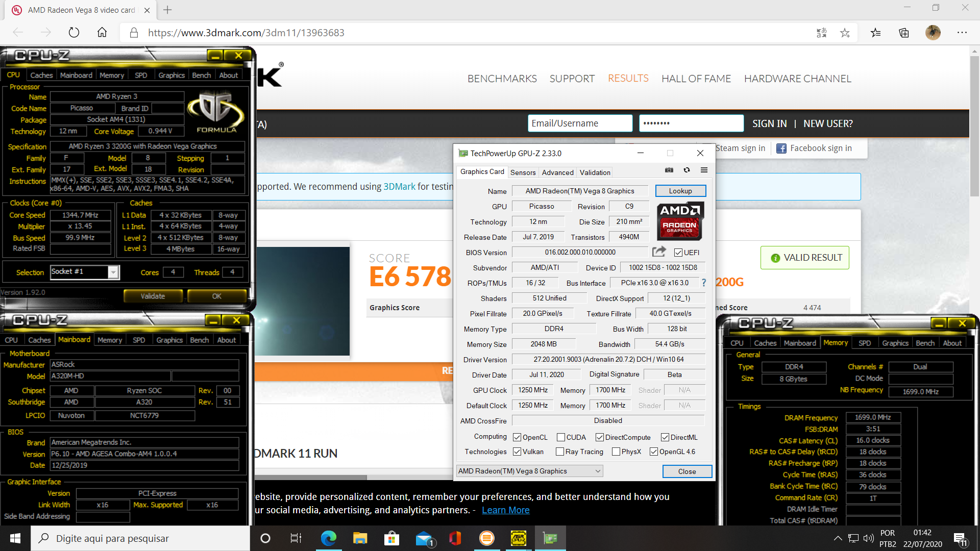
Task: Click the browser address bar URL
Action: [x=247, y=33]
